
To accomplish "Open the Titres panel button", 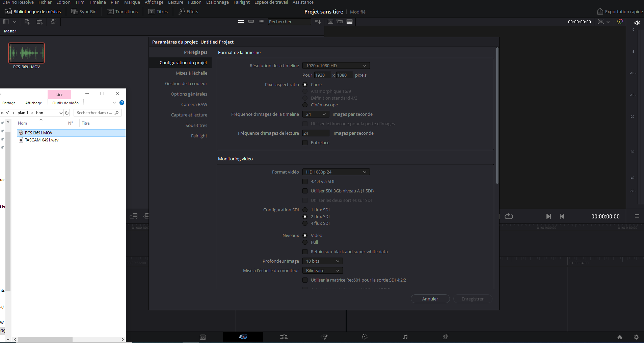I will (158, 11).
